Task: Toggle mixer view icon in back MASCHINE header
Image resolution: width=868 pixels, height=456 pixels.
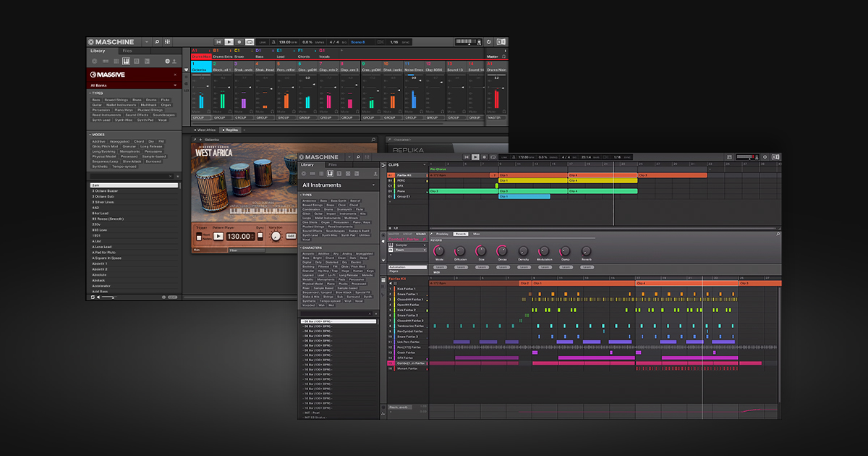Action: (167, 42)
